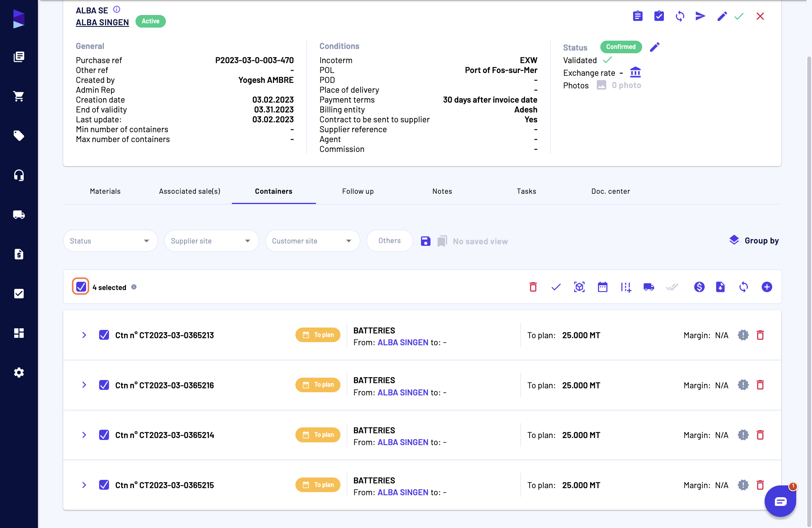The width and height of the screenshot is (812, 528).
Task: Open the Status filter dropdown
Action: (x=110, y=241)
